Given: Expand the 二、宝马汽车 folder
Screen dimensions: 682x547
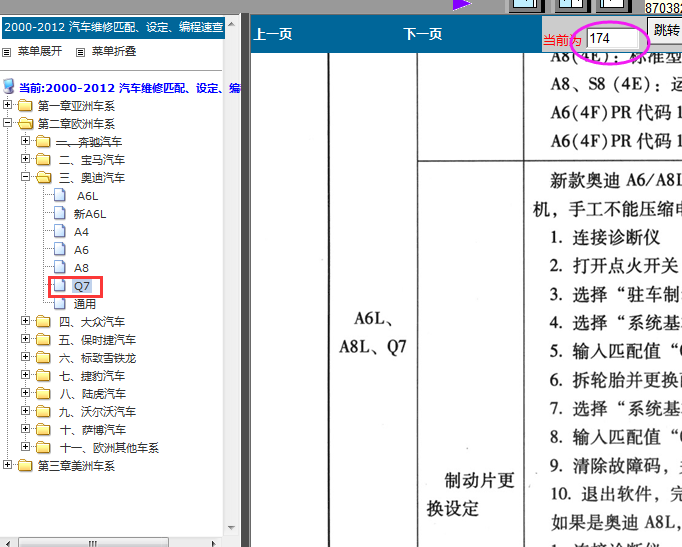Looking at the screenshot, I should (x=25, y=159).
